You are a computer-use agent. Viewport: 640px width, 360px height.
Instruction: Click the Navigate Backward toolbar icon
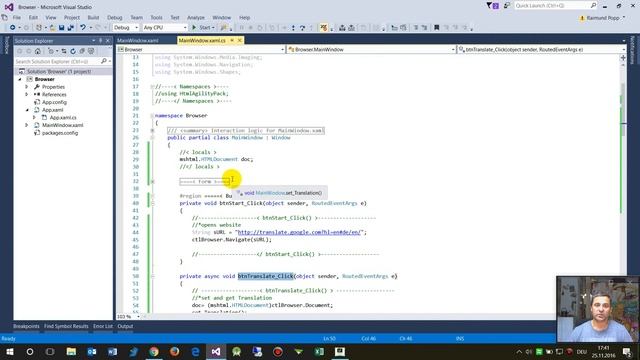click(13, 27)
